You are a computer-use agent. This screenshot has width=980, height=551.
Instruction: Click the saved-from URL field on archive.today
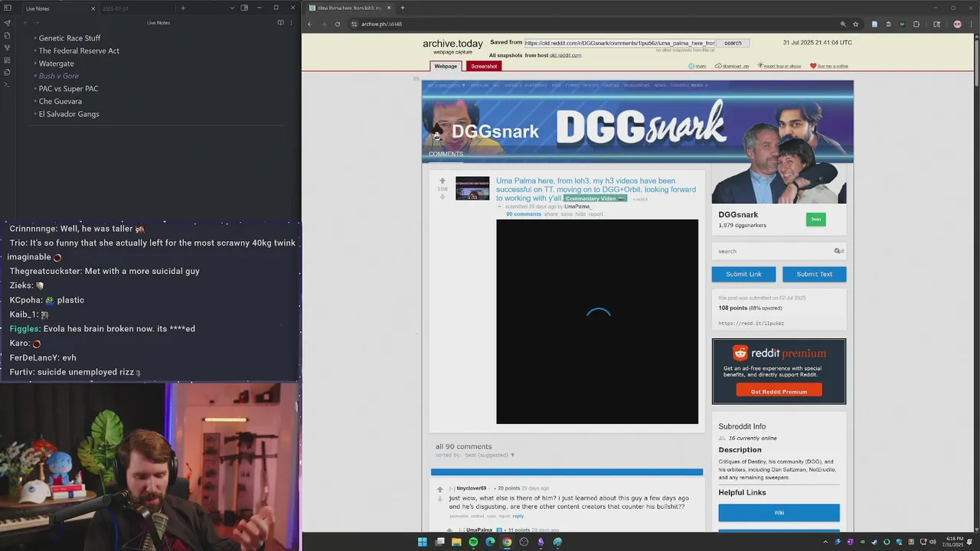(619, 43)
